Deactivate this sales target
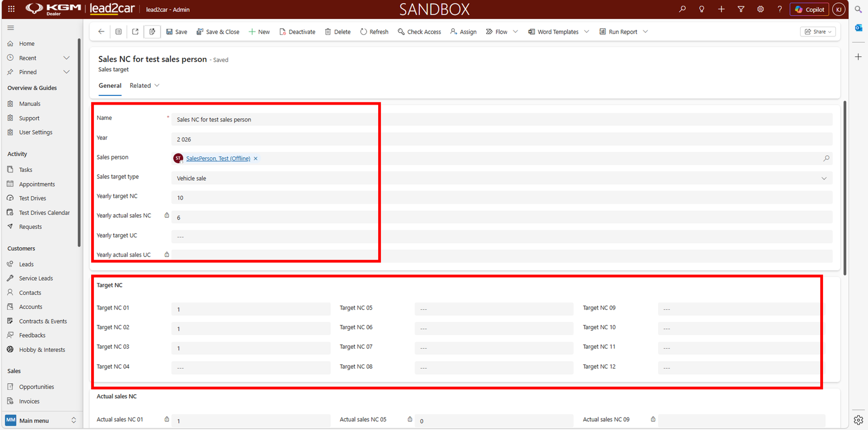The image size is (868, 430). coord(297,32)
